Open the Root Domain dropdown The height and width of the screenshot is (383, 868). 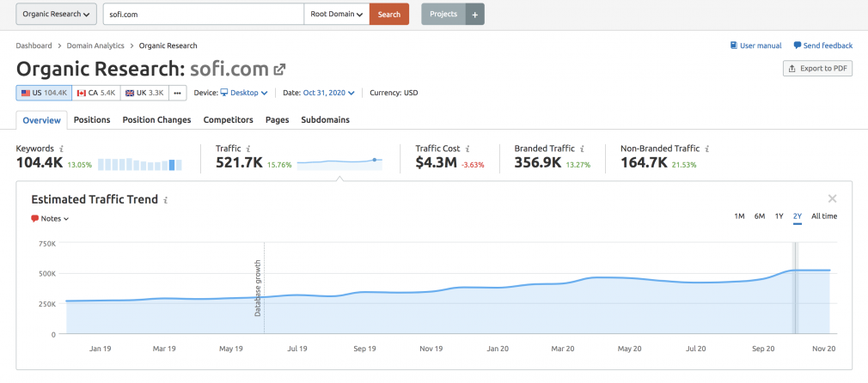[x=337, y=15]
